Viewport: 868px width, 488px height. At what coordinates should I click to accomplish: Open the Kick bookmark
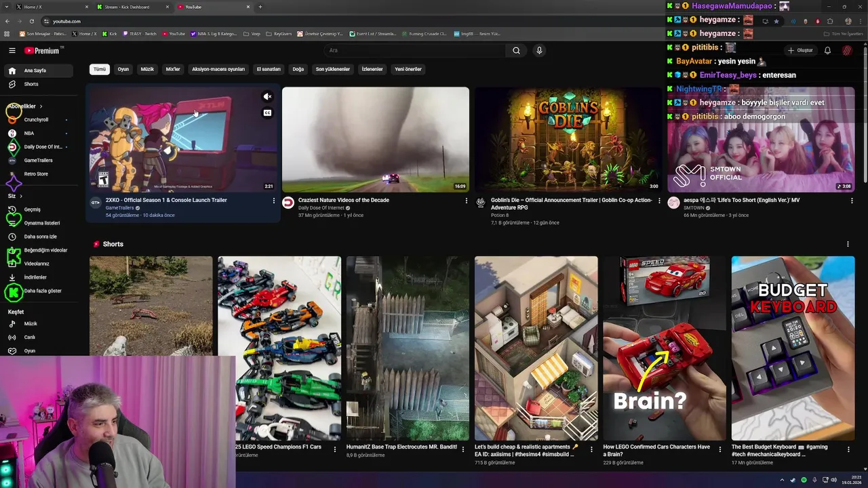pos(109,33)
